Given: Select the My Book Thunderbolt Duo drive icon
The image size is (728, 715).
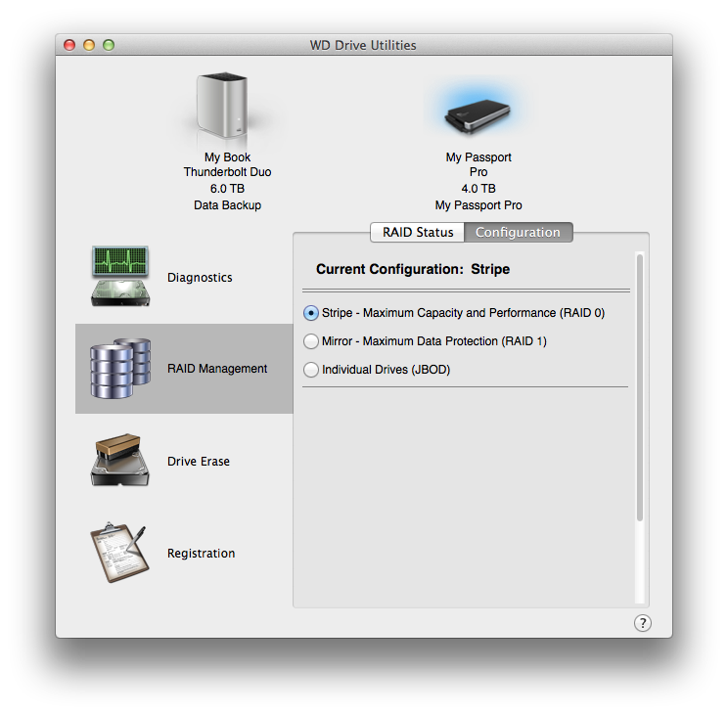Looking at the screenshot, I should (x=222, y=106).
